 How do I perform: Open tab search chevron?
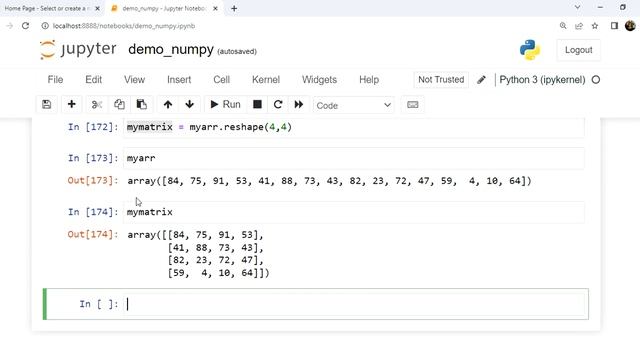(x=577, y=7)
